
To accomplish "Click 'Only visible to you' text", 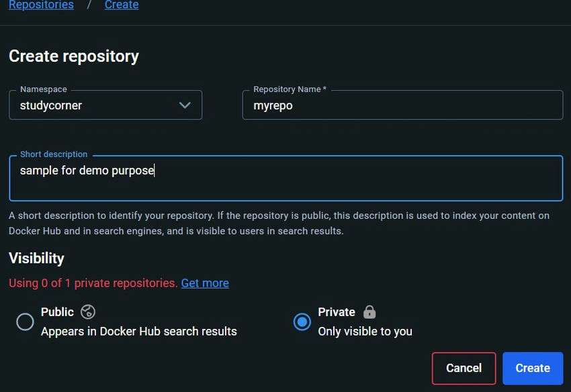I will [365, 332].
